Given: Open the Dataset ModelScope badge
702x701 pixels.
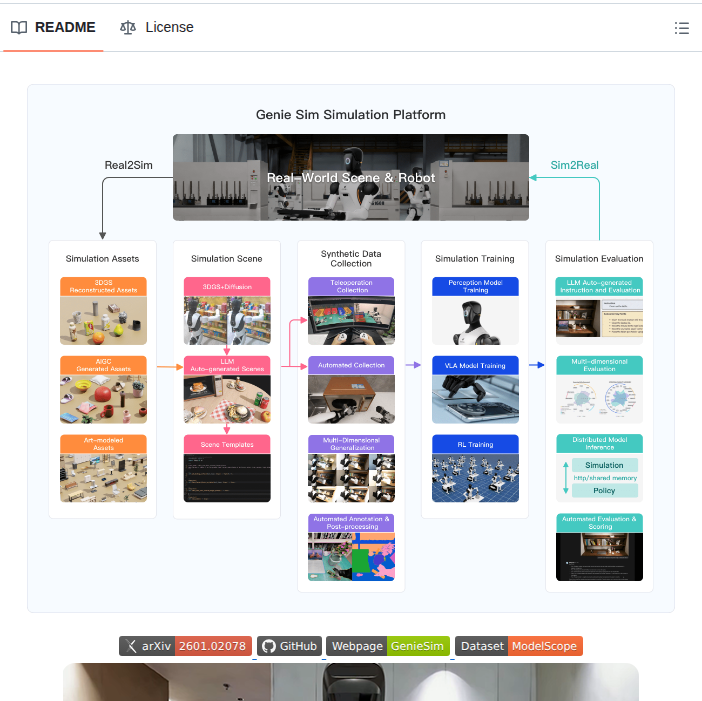Looking at the screenshot, I should [518, 646].
